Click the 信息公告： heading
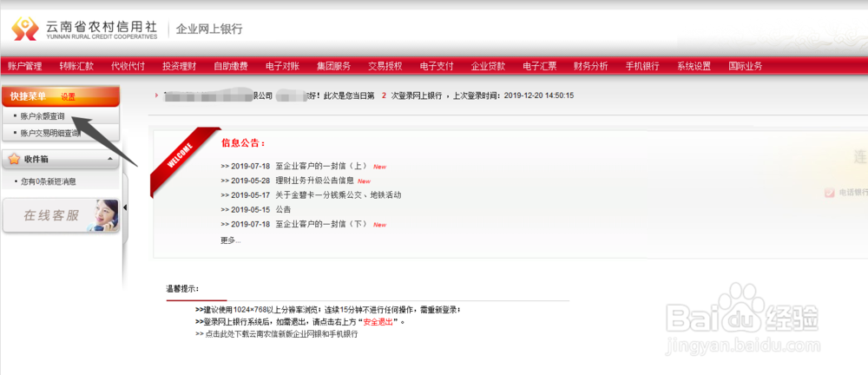 click(x=244, y=143)
